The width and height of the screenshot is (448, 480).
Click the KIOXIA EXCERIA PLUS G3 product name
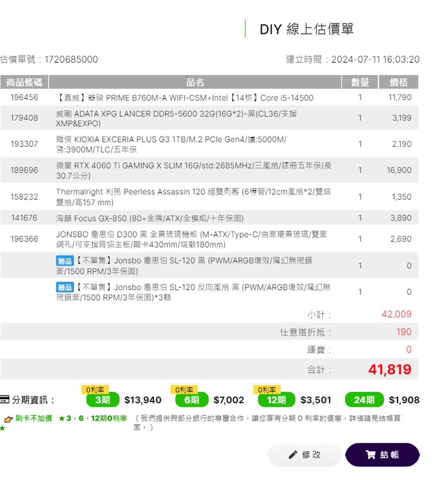171,144
